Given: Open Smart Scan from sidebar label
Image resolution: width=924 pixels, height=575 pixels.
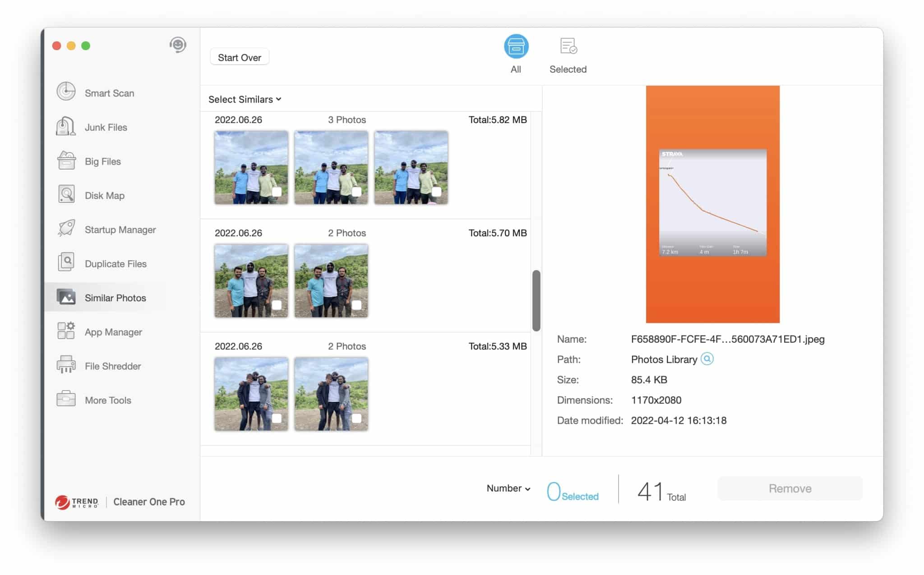Looking at the screenshot, I should point(110,93).
